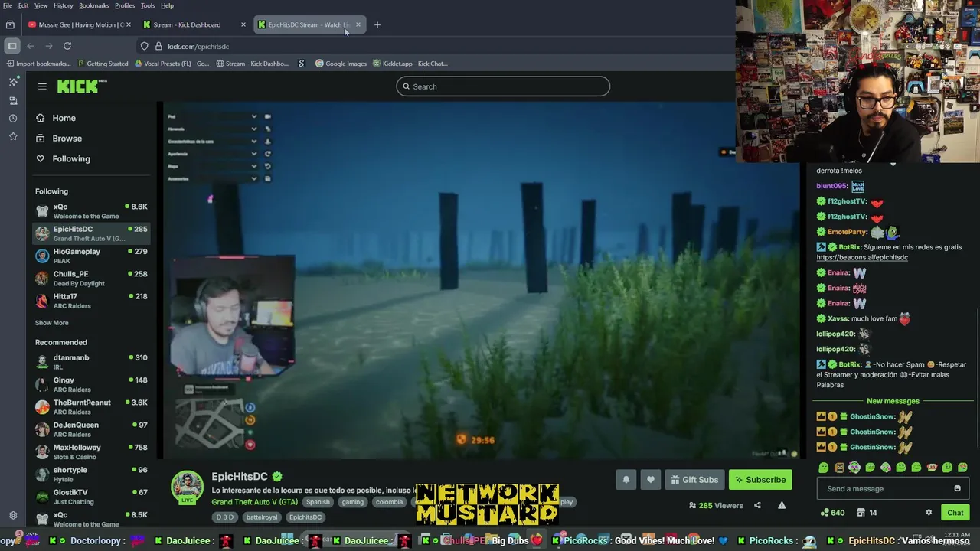Click the green Chat send button
980x551 pixels.
point(955,513)
